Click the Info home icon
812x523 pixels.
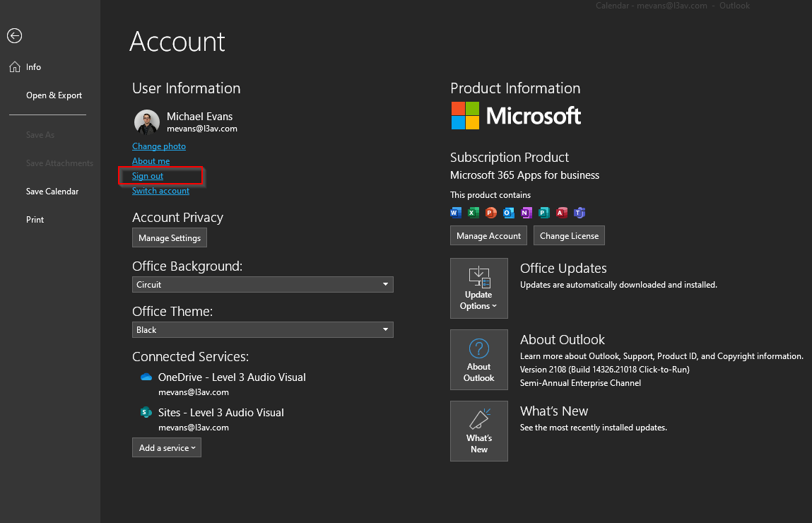(15, 67)
